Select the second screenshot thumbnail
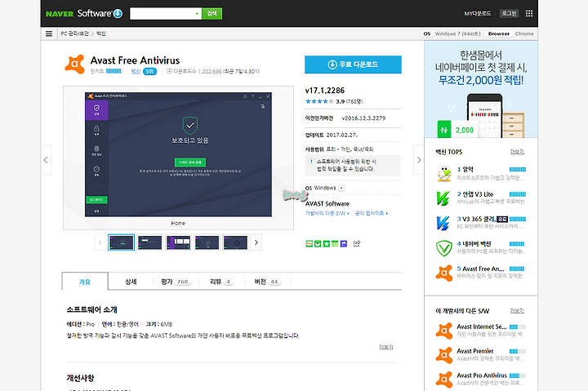The image size is (588, 391). pos(149,242)
